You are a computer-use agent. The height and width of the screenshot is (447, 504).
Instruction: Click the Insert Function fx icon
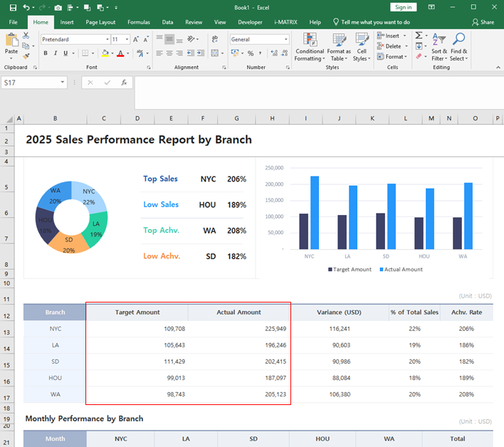coord(124,83)
